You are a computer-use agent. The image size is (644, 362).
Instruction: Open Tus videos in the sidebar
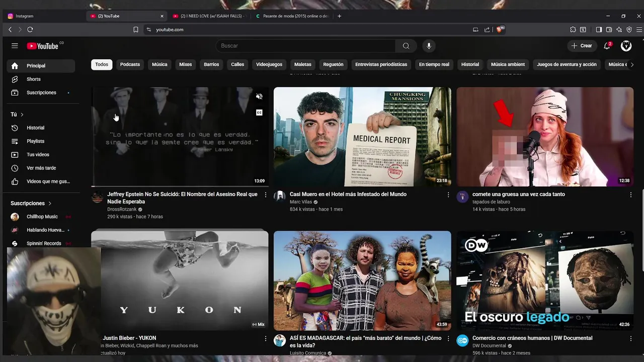pyautogui.click(x=41, y=155)
